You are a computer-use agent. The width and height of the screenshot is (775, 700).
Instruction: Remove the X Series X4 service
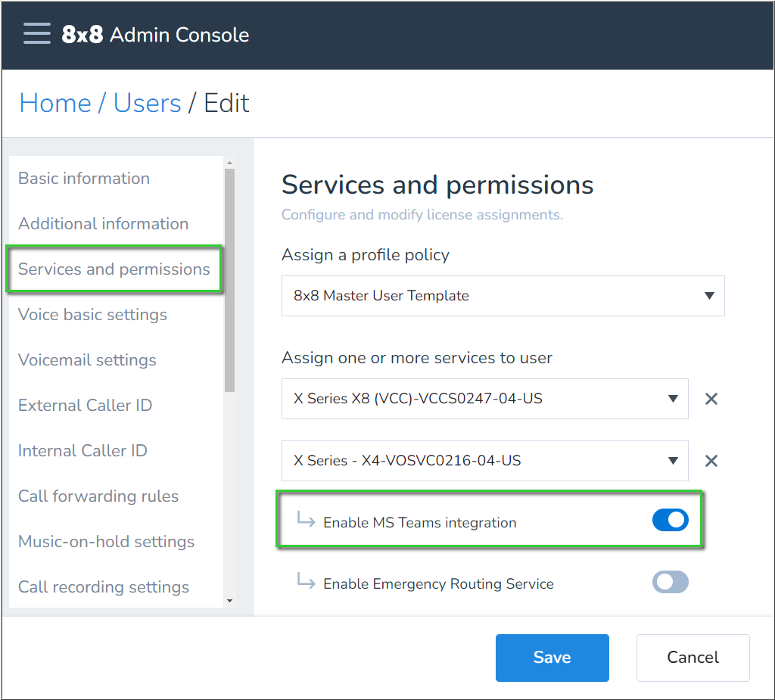pyautogui.click(x=711, y=461)
